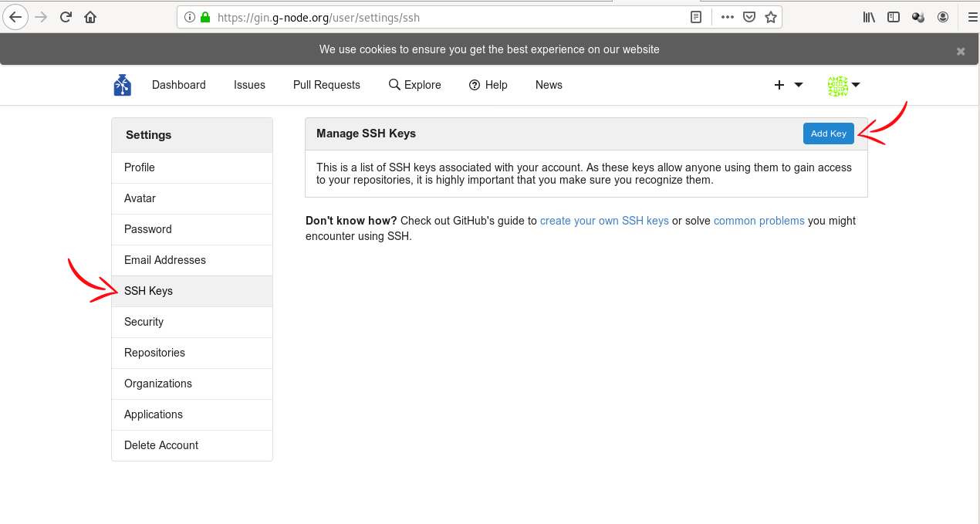Click the GIN logo home icon
This screenshot has width=980, height=524.
(x=122, y=85)
